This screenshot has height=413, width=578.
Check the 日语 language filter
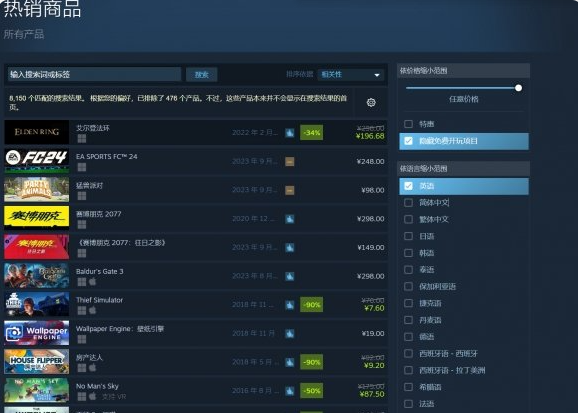point(408,236)
